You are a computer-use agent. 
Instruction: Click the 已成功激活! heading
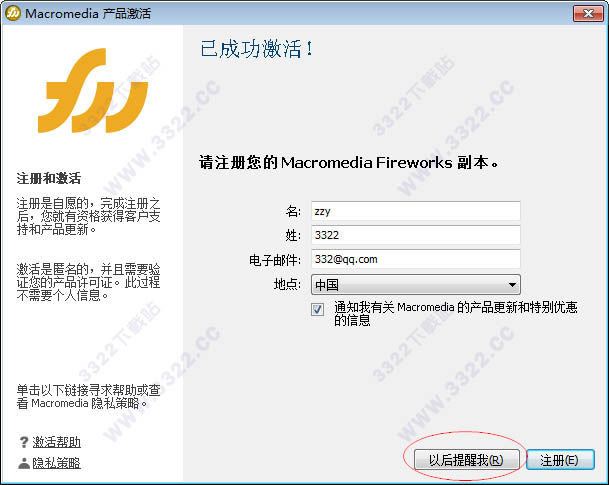[x=256, y=49]
